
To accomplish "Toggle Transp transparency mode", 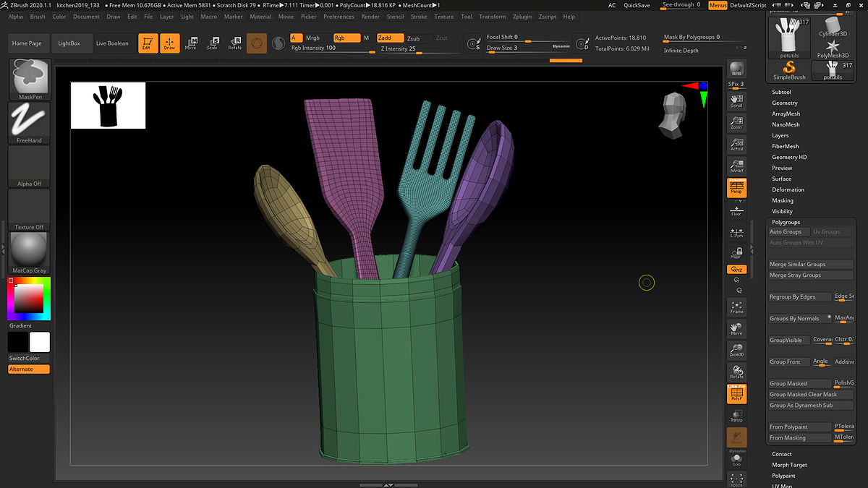I will tap(736, 415).
